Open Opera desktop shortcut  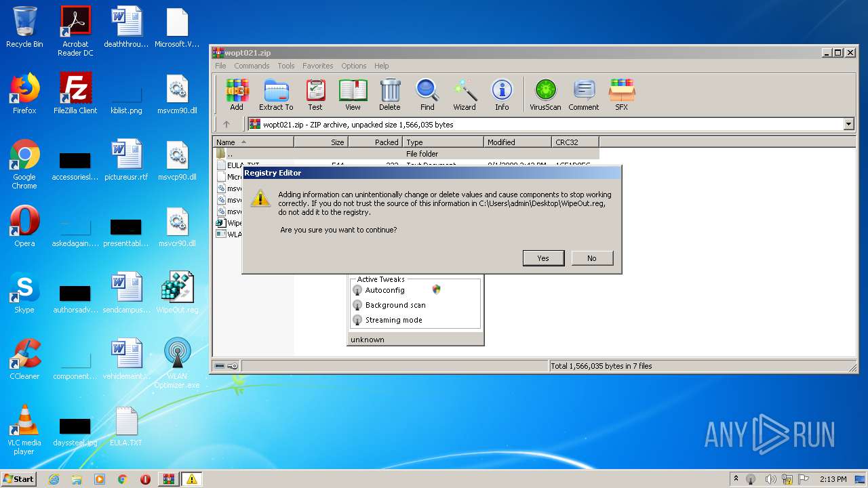24,226
